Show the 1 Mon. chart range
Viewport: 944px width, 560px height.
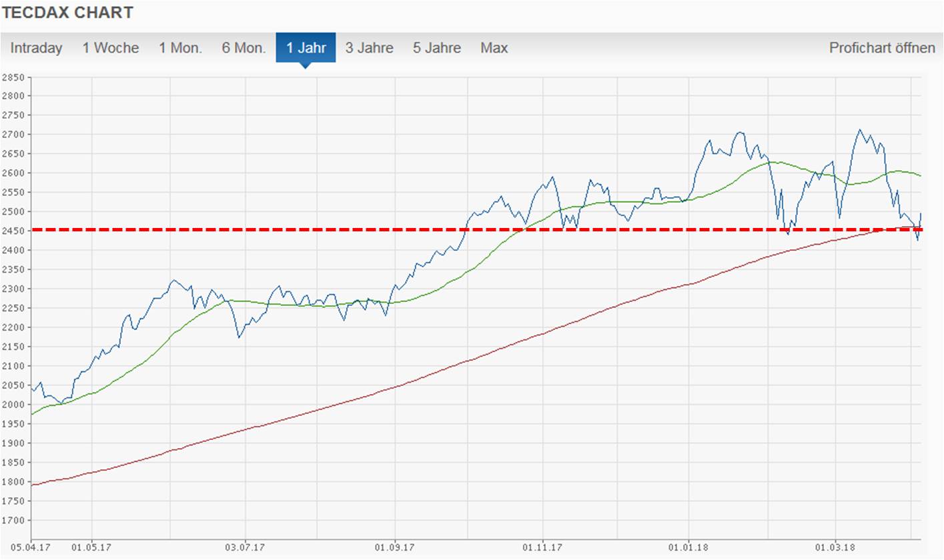[180, 48]
